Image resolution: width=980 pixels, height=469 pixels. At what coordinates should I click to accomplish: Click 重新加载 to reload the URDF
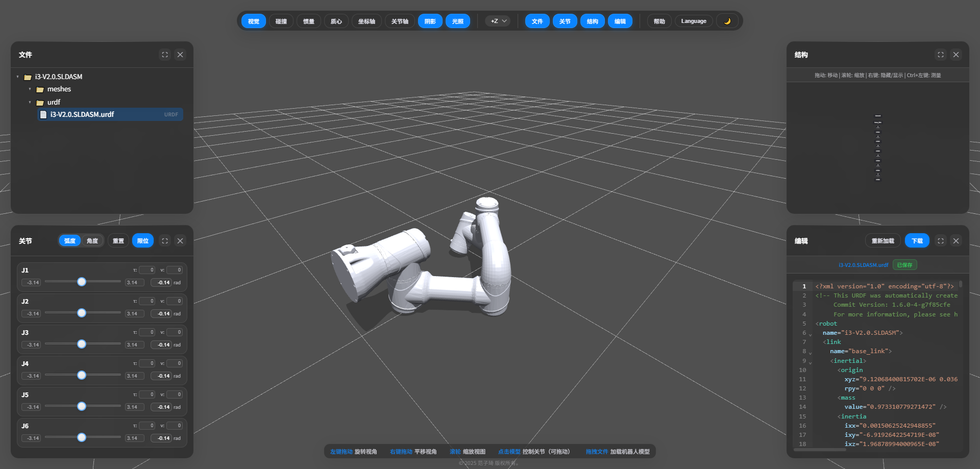[883, 241]
